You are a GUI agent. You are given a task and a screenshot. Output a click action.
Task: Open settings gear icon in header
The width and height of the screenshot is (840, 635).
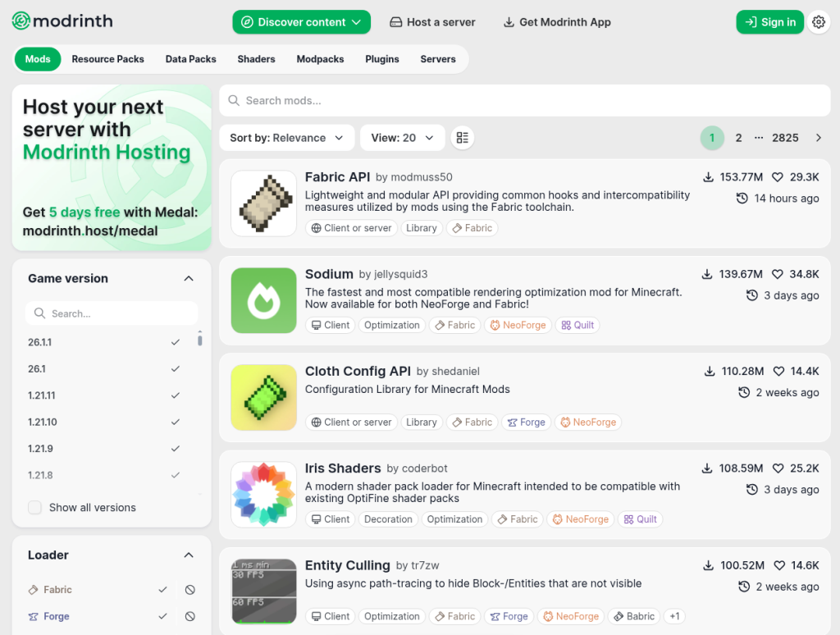(x=818, y=22)
